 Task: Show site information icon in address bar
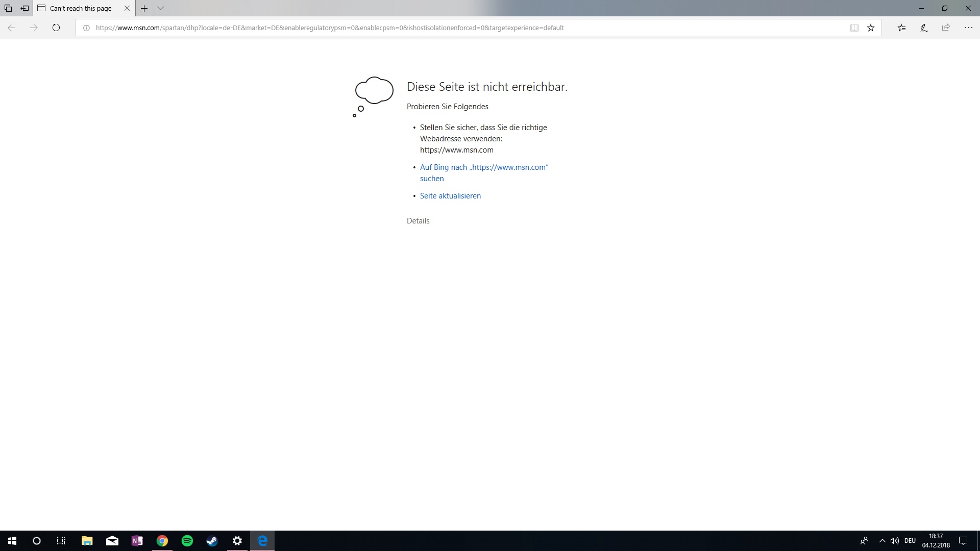point(86,28)
